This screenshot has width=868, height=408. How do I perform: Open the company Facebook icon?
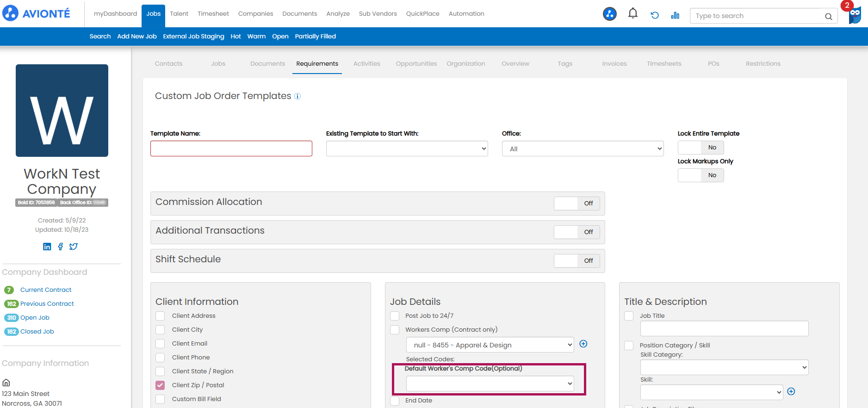[60, 247]
